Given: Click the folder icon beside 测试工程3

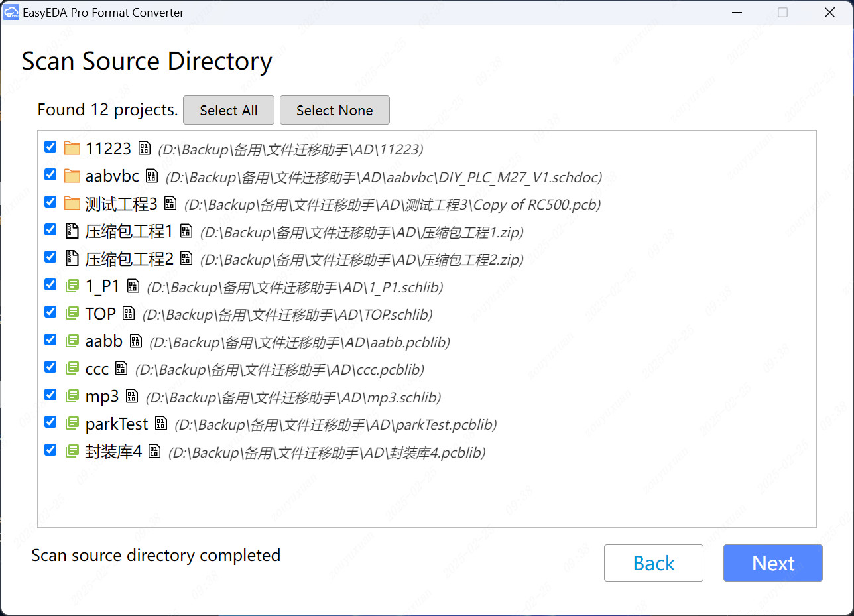Looking at the screenshot, I should click(72, 204).
